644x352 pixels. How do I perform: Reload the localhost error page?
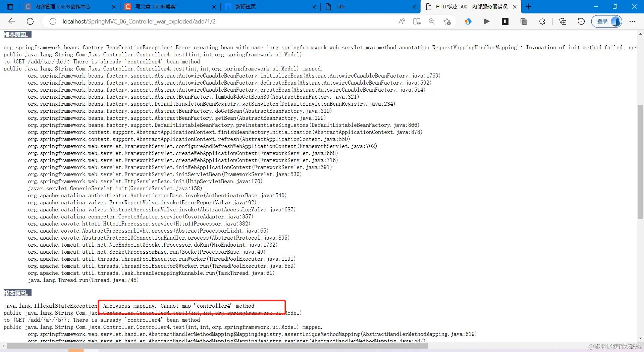[x=30, y=21]
